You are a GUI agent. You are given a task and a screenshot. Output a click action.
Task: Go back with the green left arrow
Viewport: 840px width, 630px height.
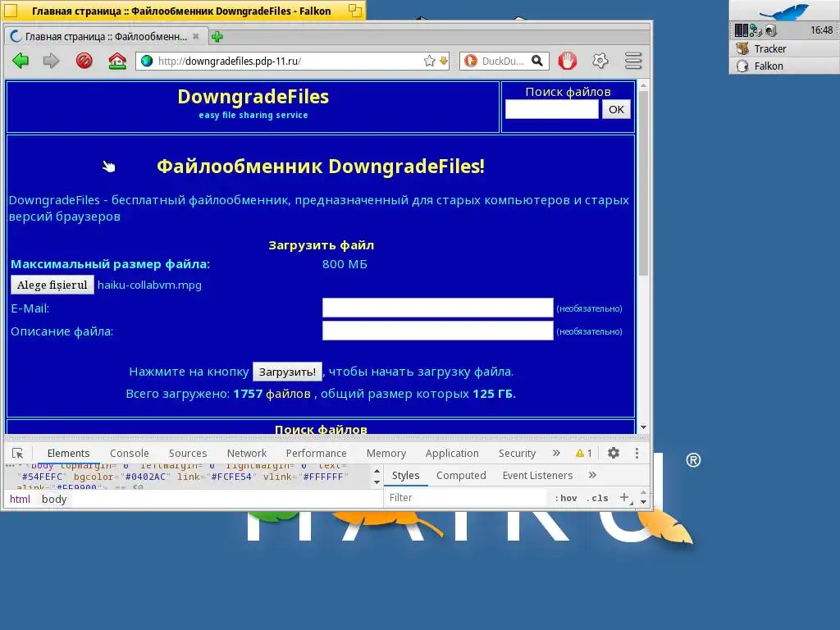21,61
